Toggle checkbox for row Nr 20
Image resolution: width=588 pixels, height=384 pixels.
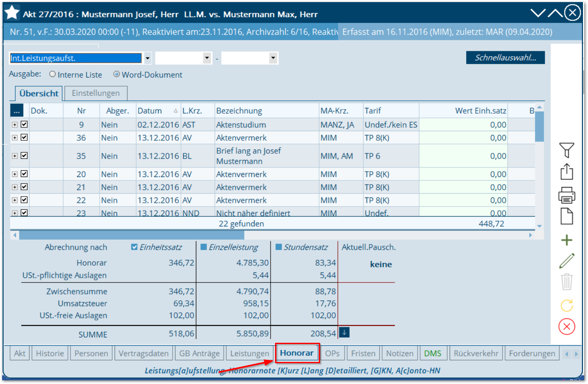tap(24, 174)
